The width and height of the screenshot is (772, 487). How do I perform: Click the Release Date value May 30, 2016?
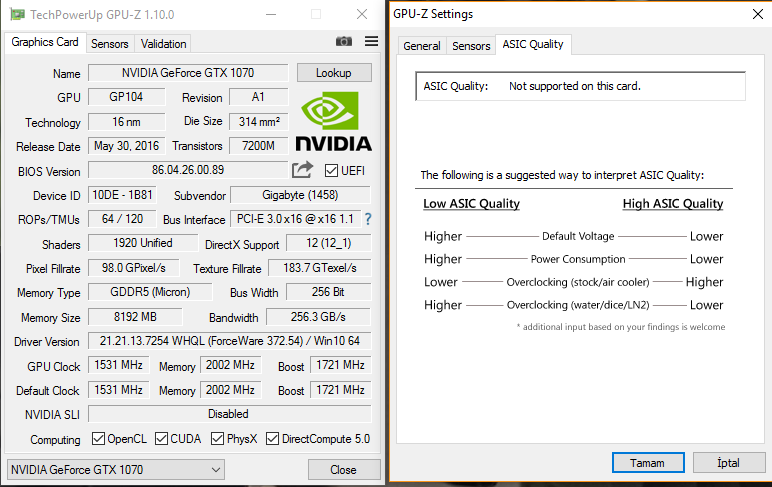(127, 146)
